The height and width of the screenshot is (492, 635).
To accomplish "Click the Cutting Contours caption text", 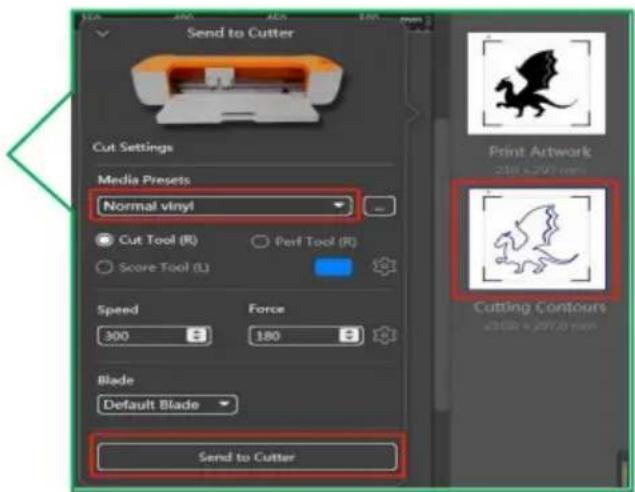I will click(539, 307).
